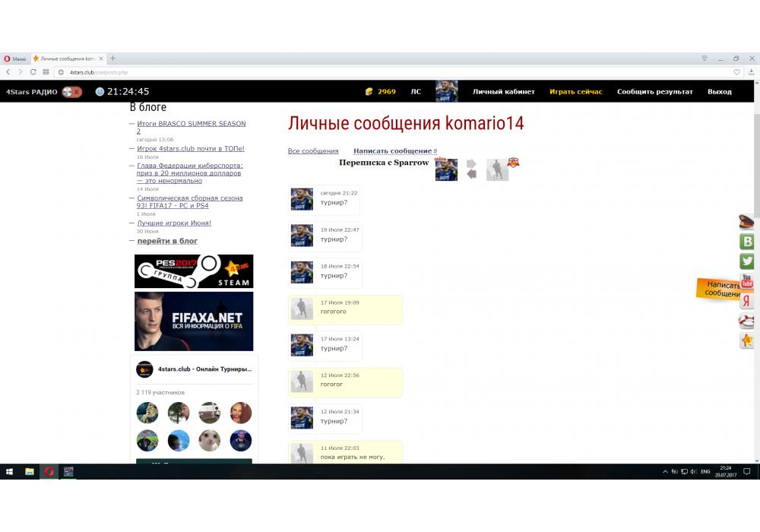The image size is (760, 532).
Task: Open the Windows notification center
Action: pos(747,471)
